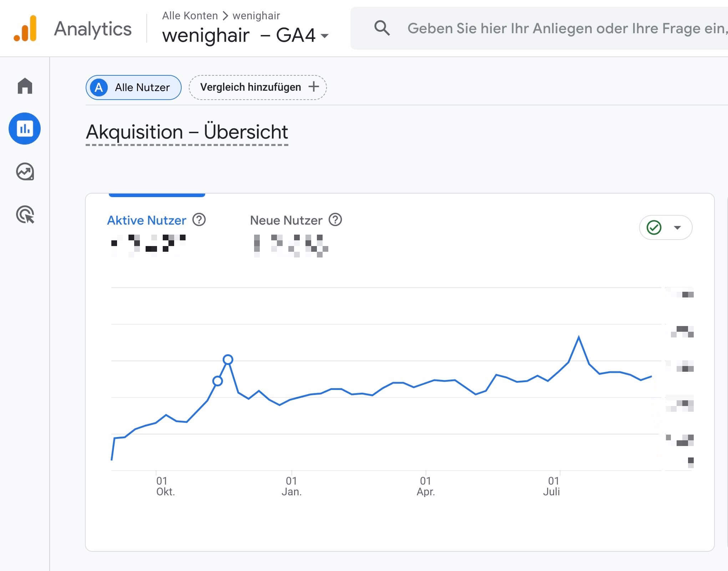Click Vergleich hinzufügen
This screenshot has height=571, width=728.
pos(258,87)
